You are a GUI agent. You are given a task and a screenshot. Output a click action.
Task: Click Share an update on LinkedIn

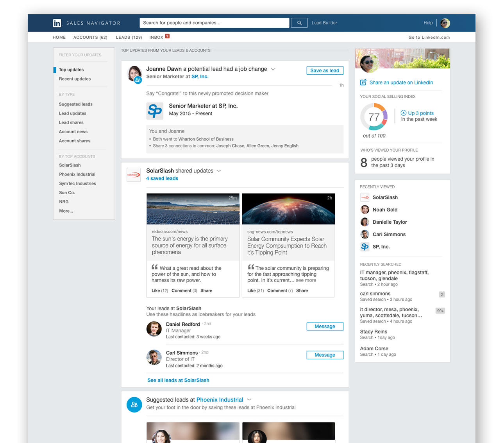[x=401, y=83]
